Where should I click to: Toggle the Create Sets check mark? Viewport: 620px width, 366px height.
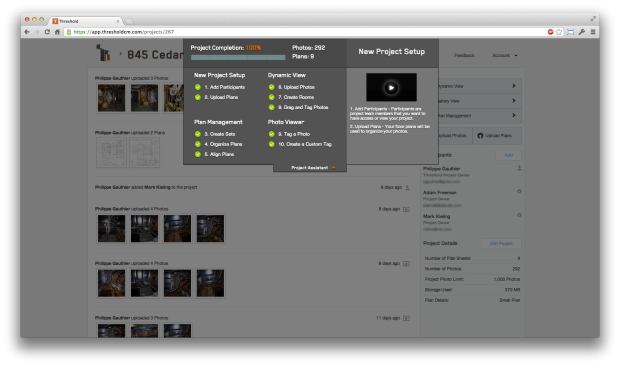[x=198, y=134]
